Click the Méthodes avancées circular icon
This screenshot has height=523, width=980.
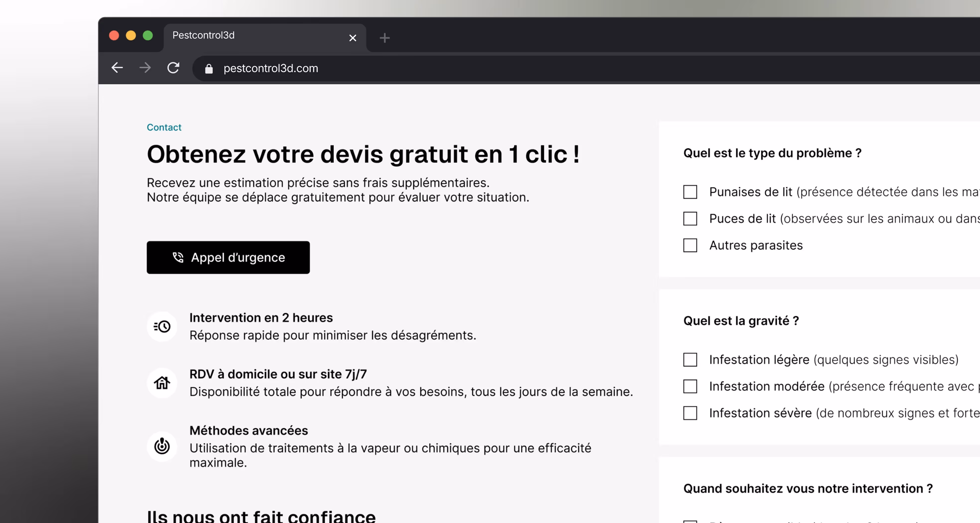(162, 446)
